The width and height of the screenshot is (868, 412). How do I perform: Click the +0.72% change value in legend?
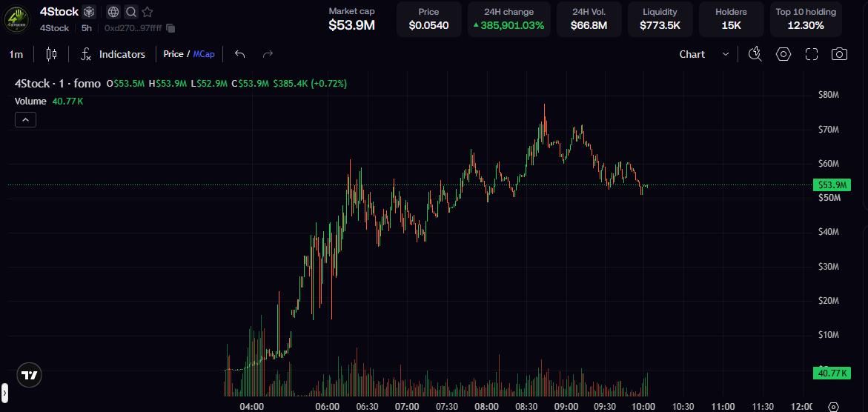point(329,84)
